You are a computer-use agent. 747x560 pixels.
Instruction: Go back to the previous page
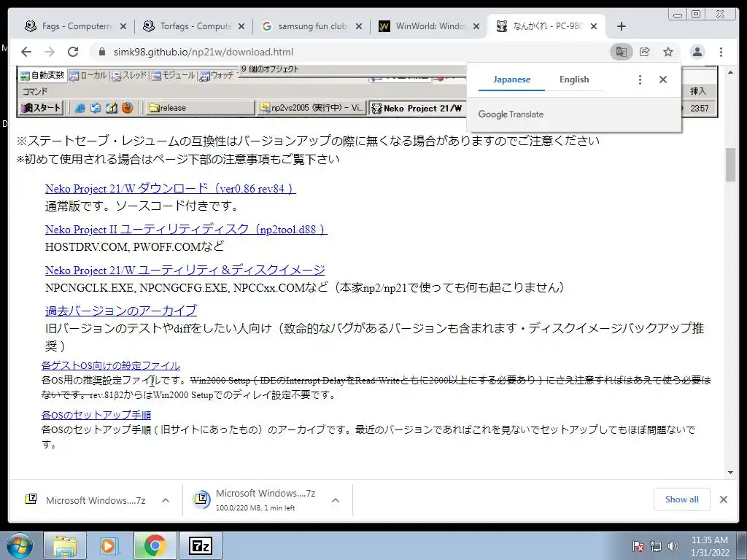[x=26, y=52]
